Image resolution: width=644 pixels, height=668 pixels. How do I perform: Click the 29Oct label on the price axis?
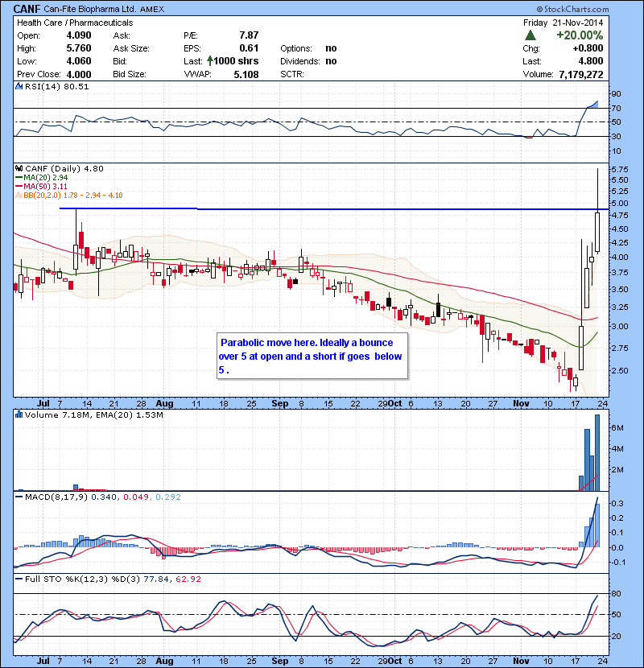click(x=390, y=403)
